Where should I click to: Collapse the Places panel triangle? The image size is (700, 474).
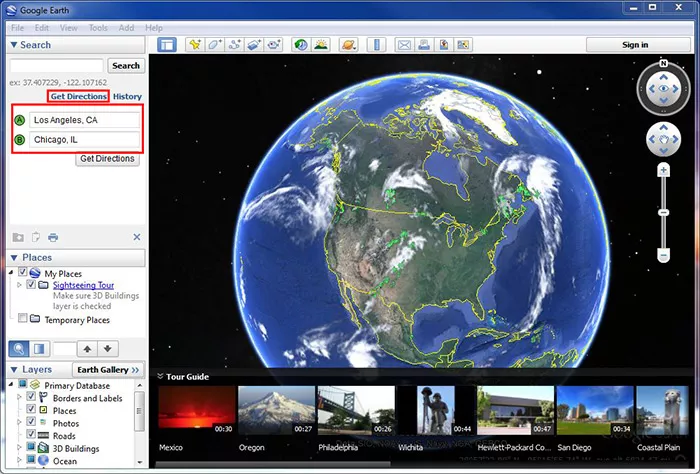point(14,258)
